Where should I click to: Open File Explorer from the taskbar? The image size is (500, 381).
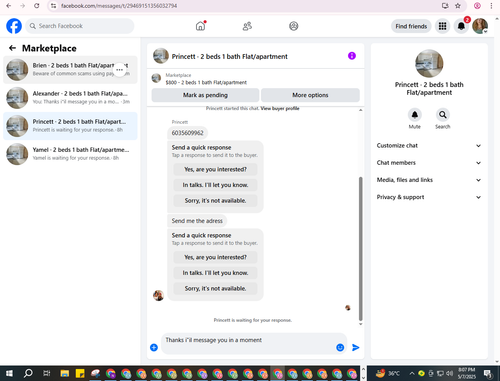point(65,373)
